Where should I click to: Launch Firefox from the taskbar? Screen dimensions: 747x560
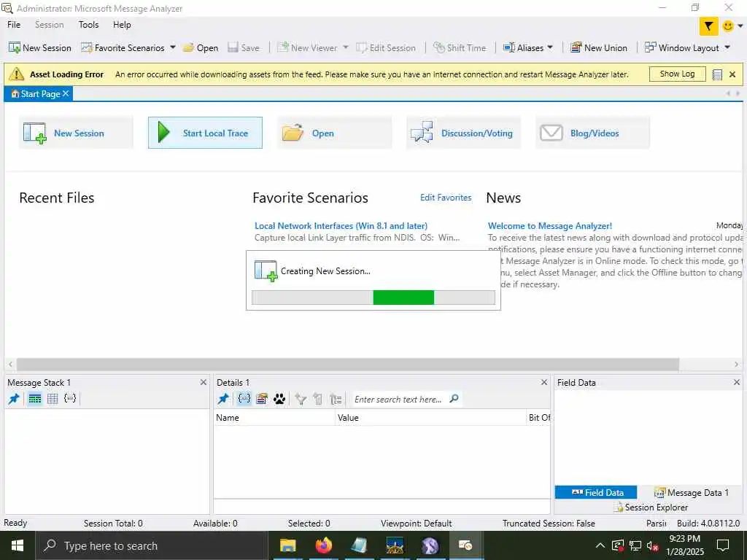tap(323, 545)
